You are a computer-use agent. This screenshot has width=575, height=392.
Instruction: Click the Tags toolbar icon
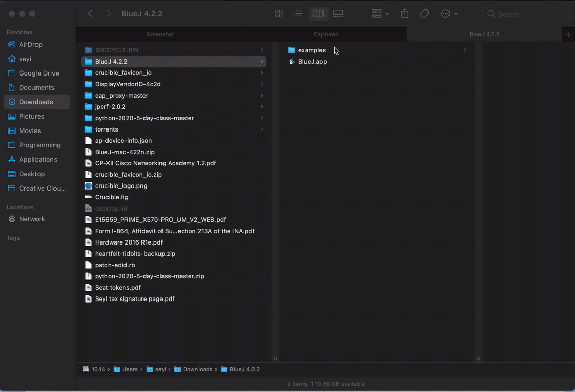click(424, 14)
